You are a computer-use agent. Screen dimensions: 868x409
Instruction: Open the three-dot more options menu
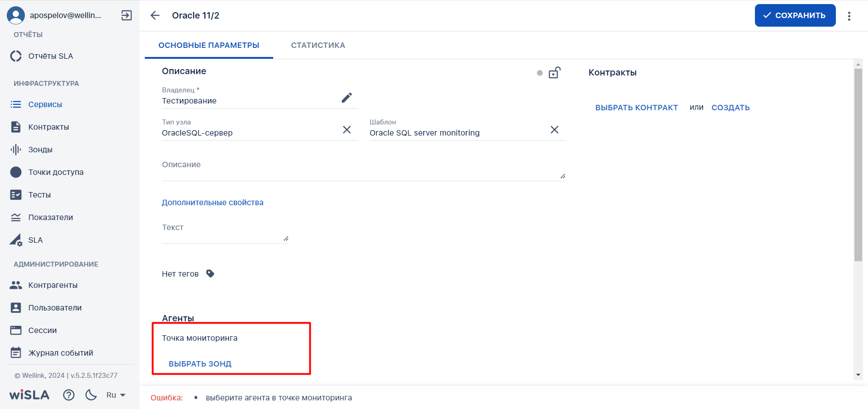pyautogui.click(x=849, y=16)
